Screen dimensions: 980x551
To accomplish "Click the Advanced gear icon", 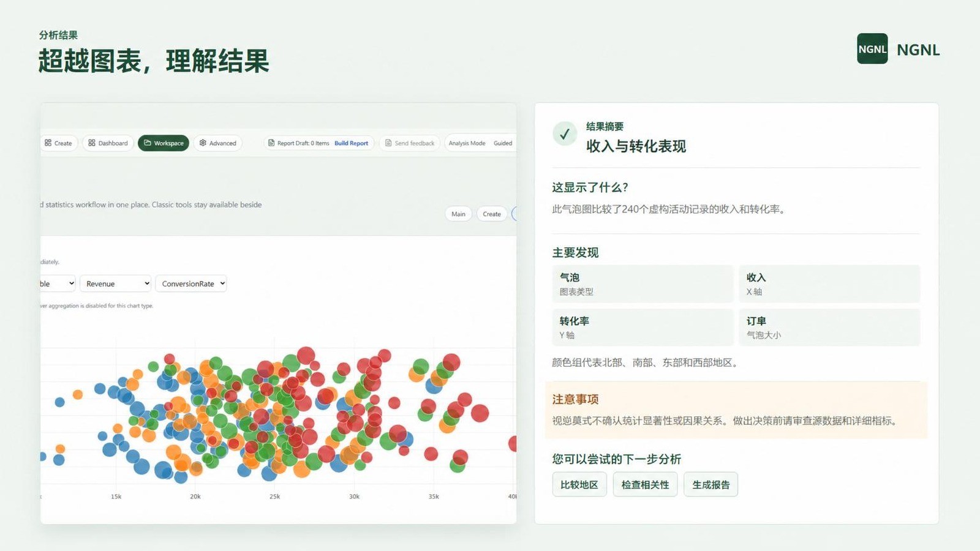I will (x=203, y=143).
